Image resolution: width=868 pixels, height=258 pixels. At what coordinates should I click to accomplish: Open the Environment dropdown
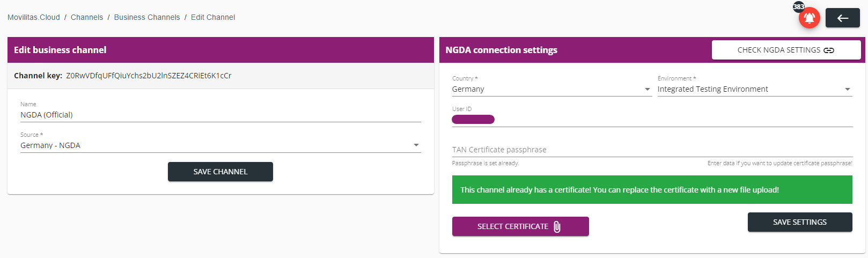click(x=848, y=90)
